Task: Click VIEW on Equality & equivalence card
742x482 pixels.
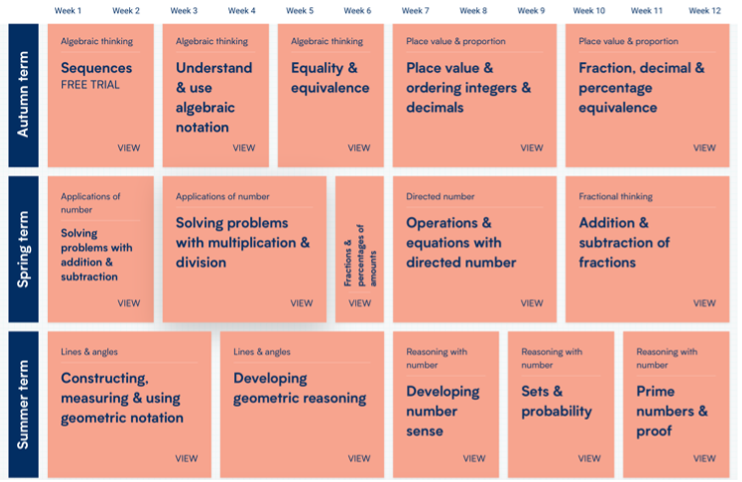Action: click(x=359, y=148)
